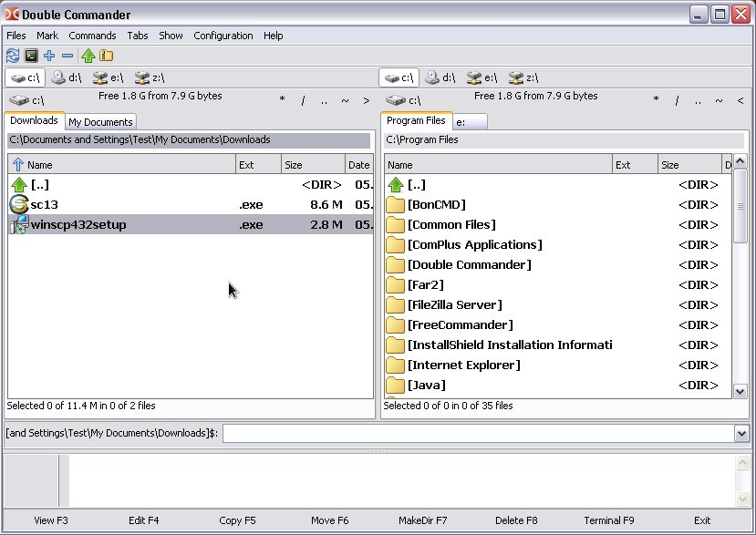Screen dimensions: 756x535
Task: Click the Copy F5 button
Action: (x=237, y=520)
